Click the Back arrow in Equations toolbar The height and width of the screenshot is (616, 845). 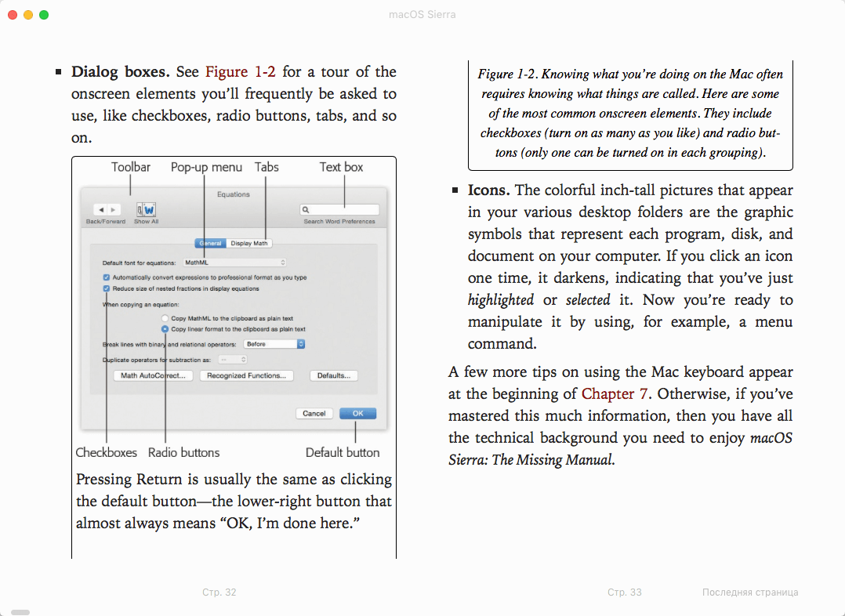point(101,210)
